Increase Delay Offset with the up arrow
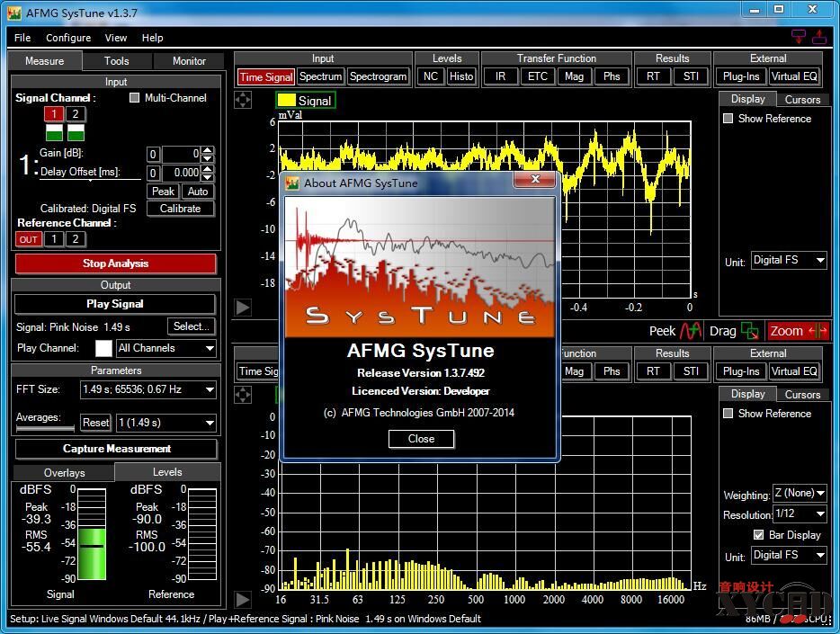The width and height of the screenshot is (840, 634). tap(208, 169)
